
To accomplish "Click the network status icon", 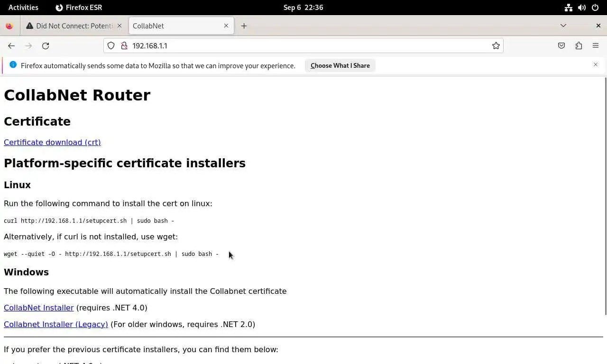I will coord(568,7).
